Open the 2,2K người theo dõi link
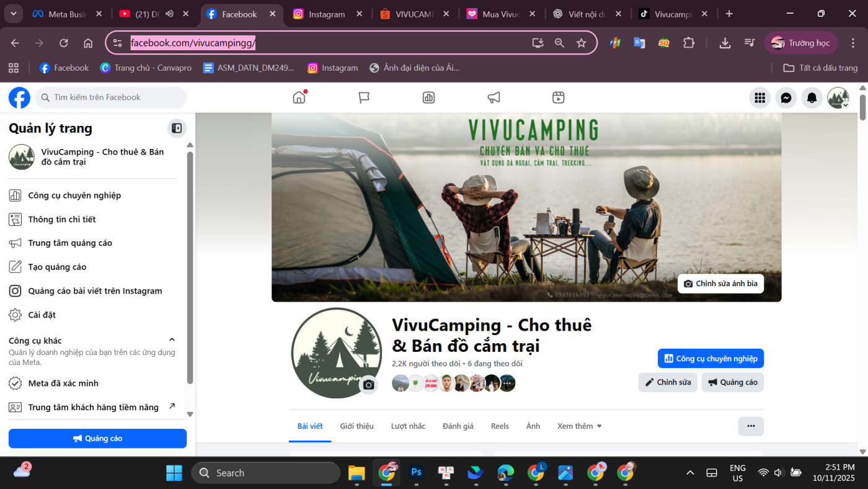 pyautogui.click(x=426, y=364)
